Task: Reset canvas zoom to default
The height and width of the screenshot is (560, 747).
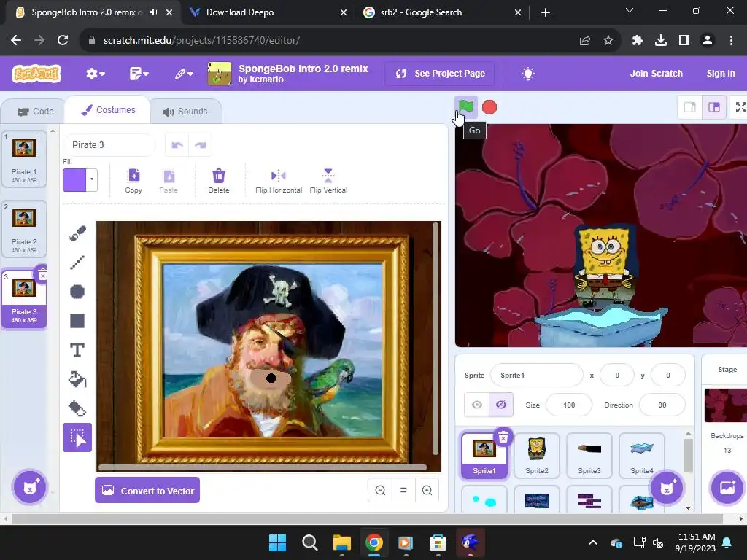Action: (403, 491)
